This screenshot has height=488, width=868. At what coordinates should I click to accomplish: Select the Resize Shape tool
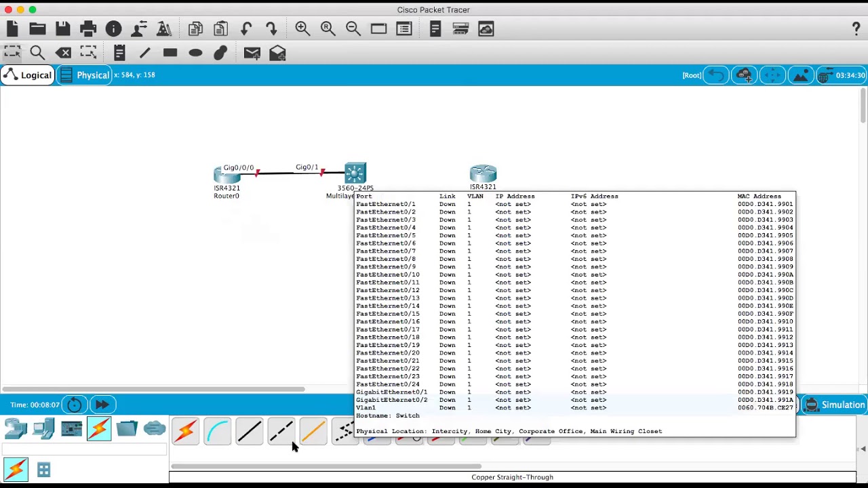click(88, 53)
